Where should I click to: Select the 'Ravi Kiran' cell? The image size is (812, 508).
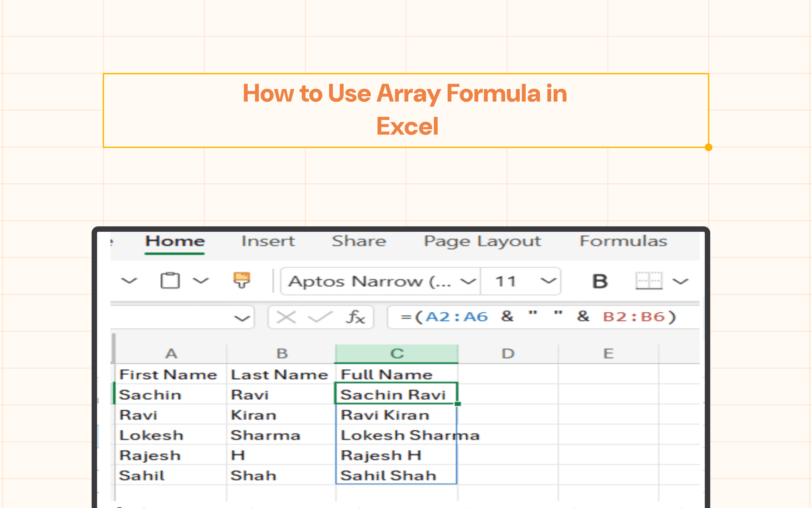coord(397,414)
